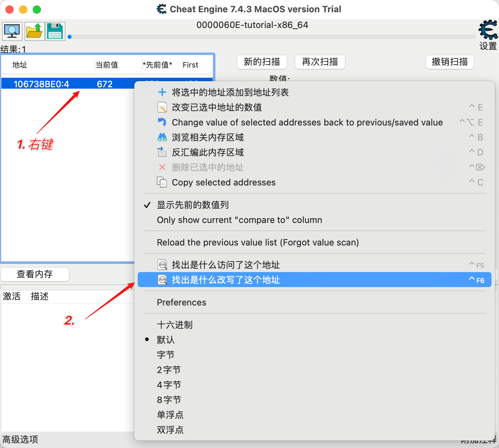Select address row 106738BE0:4
This screenshot has width=499, height=448.
(x=68, y=84)
